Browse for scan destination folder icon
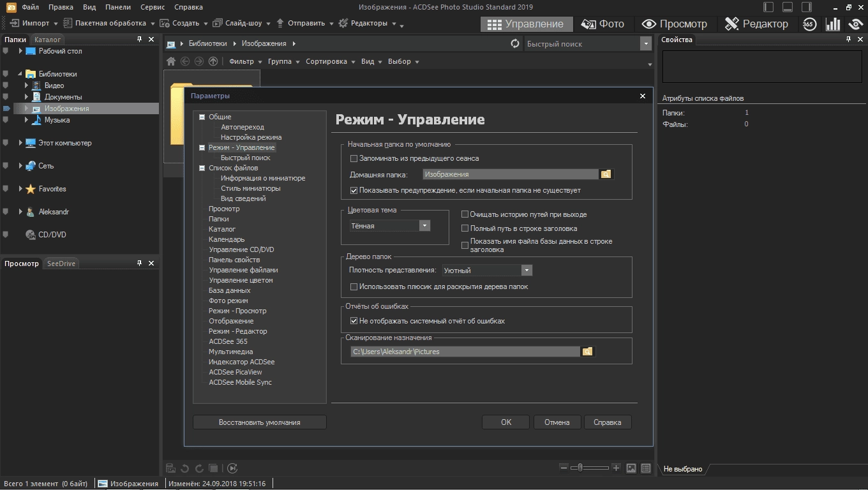Viewport: 868px width, 490px height. point(587,352)
